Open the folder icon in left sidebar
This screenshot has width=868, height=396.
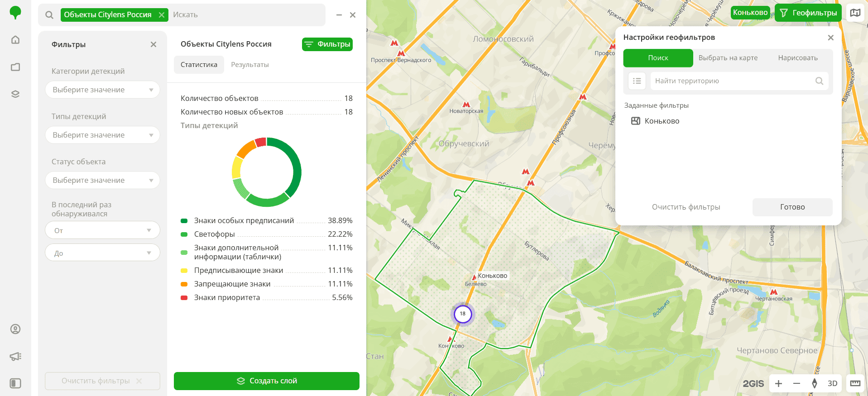point(15,67)
